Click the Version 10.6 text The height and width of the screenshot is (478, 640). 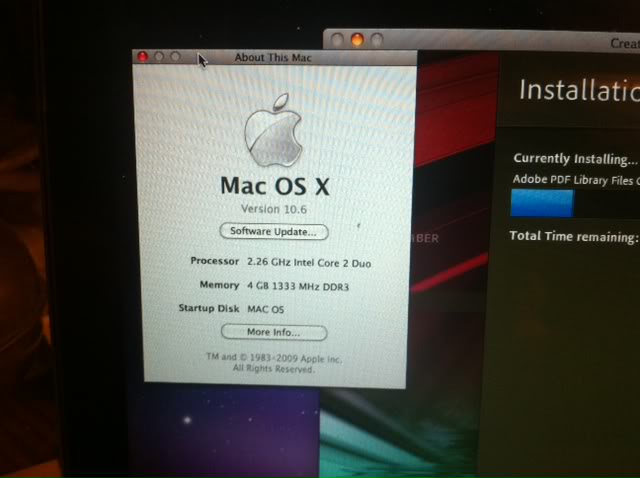274,209
